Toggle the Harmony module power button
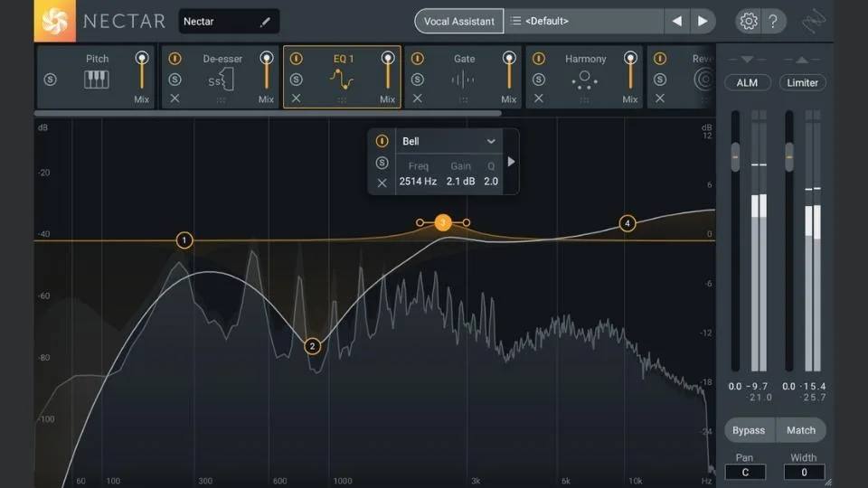Screen dimensions: 868x488 [x=539, y=58]
